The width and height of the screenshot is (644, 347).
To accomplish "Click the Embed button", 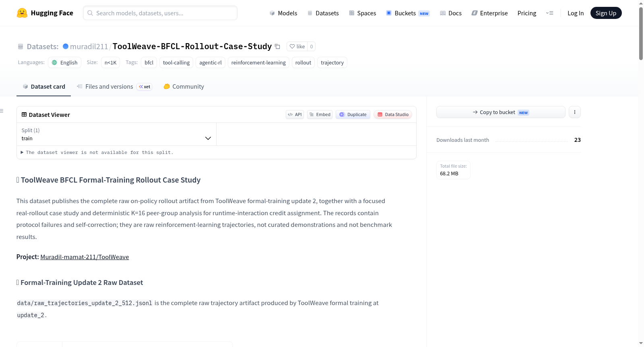I will [x=320, y=114].
